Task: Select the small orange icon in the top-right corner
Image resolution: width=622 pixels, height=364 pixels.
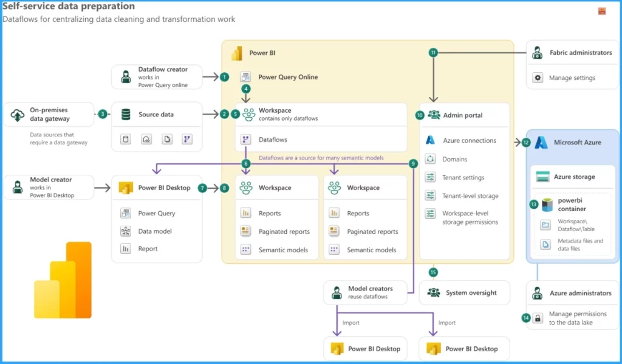Action: tap(602, 12)
